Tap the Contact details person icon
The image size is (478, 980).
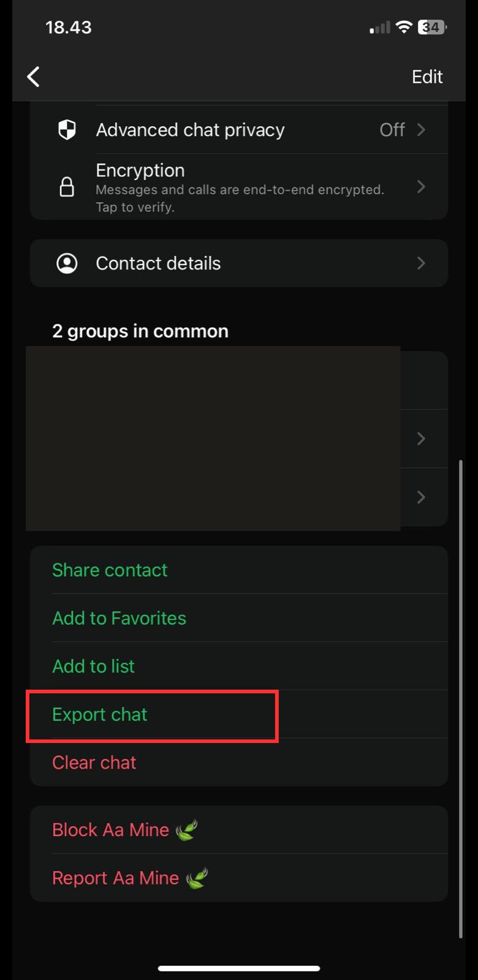point(67,263)
